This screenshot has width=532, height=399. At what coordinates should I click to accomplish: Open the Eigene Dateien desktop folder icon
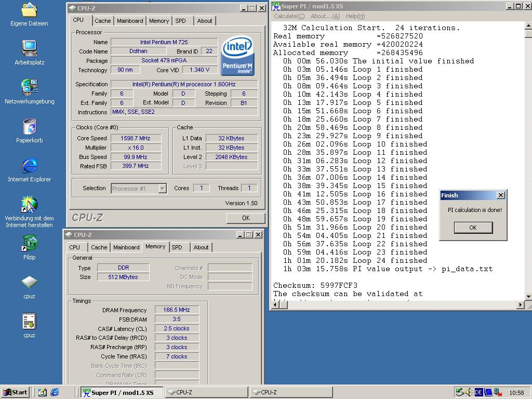coord(29,10)
